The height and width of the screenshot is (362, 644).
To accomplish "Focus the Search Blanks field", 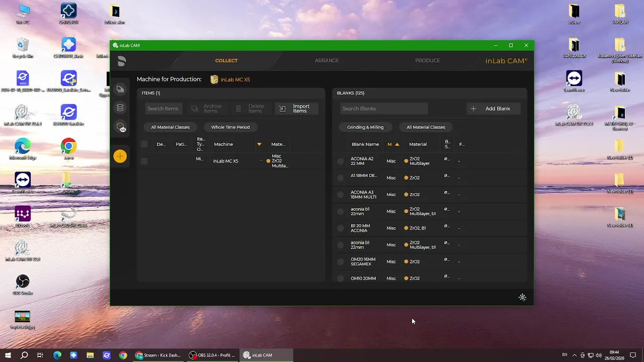I will click(384, 109).
